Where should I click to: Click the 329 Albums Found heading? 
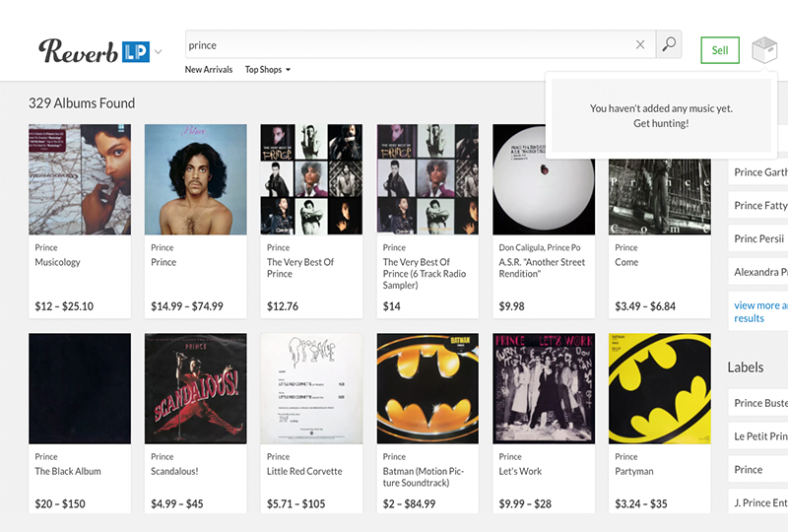tap(82, 103)
